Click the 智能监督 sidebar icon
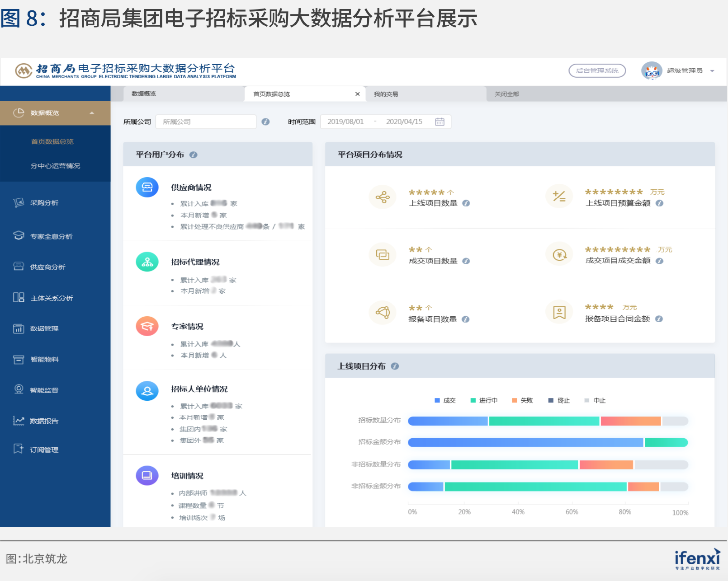 19,389
